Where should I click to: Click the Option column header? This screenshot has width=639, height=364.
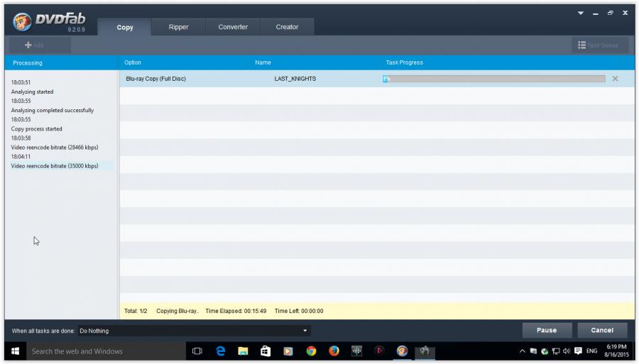[x=133, y=62]
